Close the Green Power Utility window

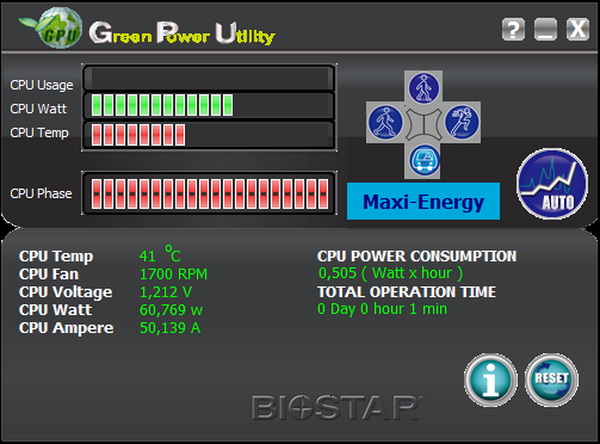pyautogui.click(x=577, y=29)
